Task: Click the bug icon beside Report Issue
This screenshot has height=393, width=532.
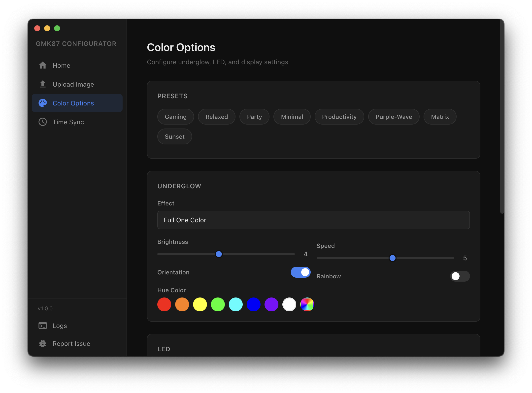Action: pos(43,343)
